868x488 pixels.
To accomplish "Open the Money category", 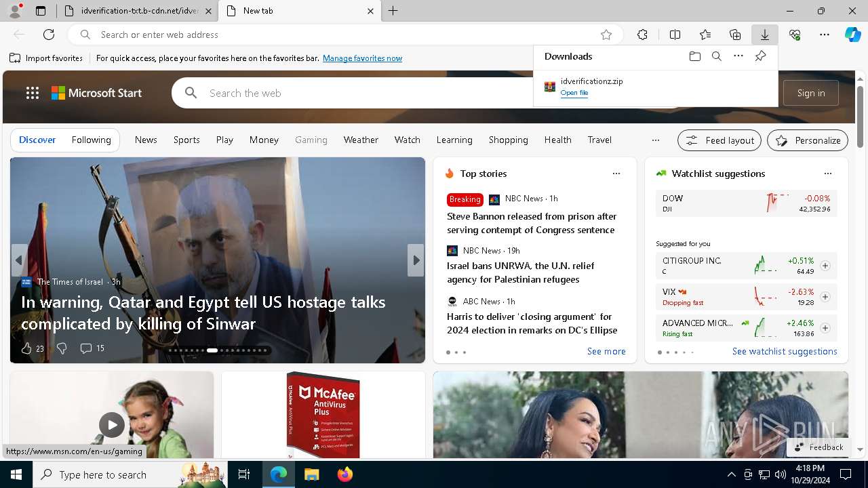I will tap(264, 140).
